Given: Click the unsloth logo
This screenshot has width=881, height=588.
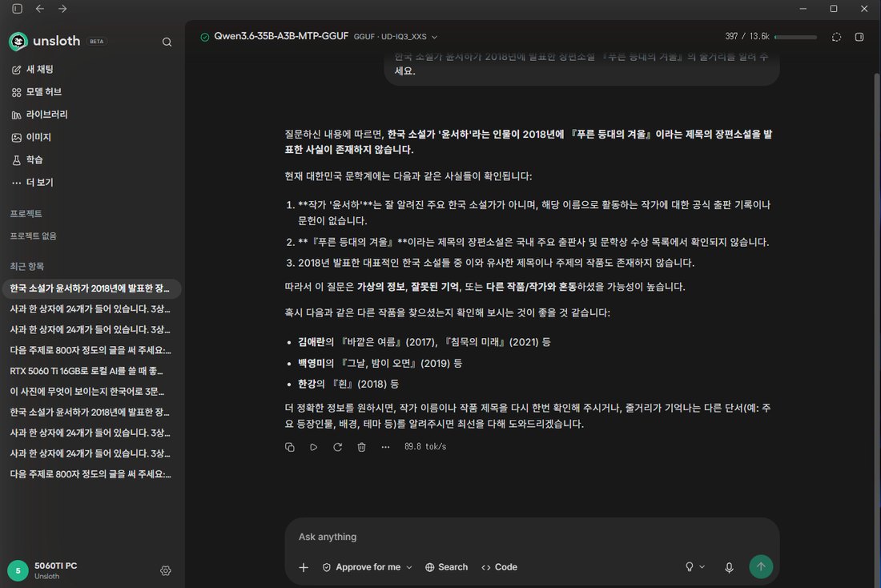Looking at the screenshot, I should click(x=45, y=41).
